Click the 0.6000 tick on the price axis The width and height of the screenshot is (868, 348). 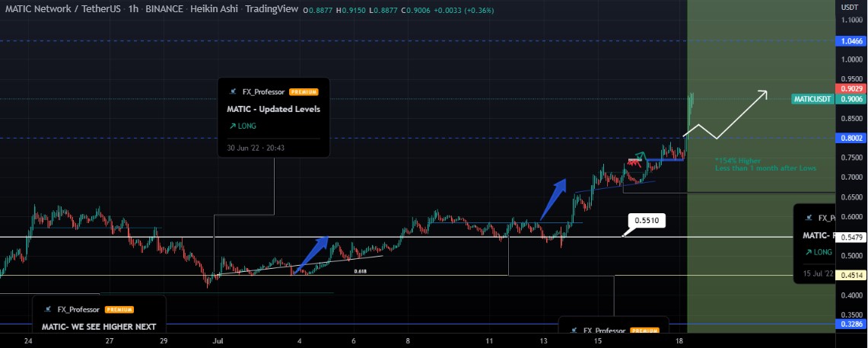[x=851, y=217]
